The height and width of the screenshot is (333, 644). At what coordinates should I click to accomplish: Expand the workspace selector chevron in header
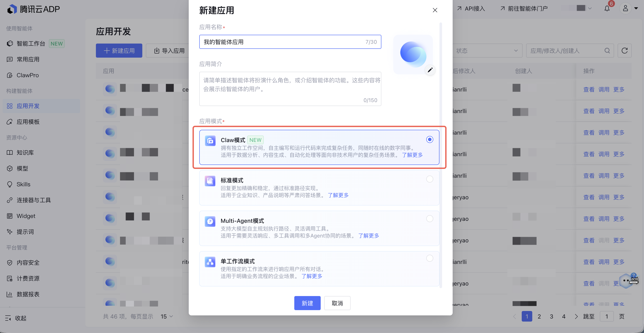[590, 9]
